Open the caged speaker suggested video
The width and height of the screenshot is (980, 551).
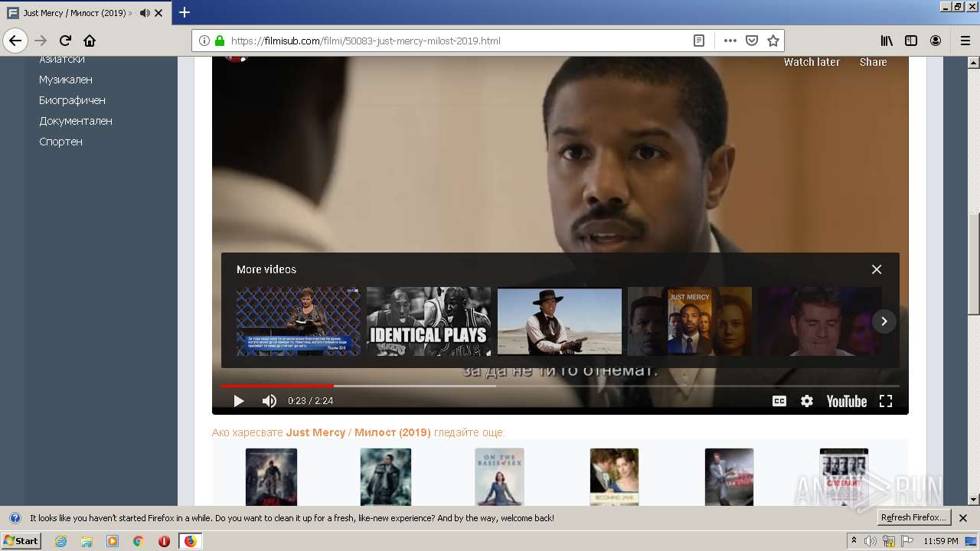coord(299,321)
